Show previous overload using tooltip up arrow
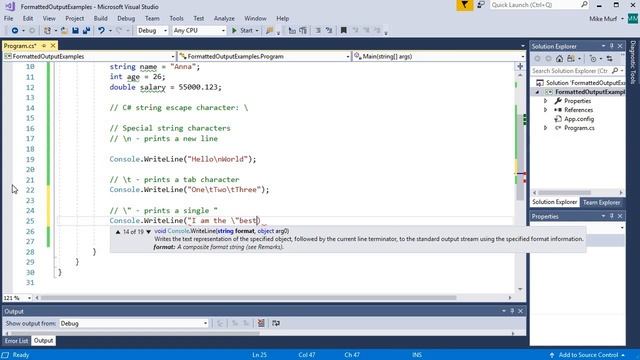Screen dimensions: 640x360 [x=118, y=231]
